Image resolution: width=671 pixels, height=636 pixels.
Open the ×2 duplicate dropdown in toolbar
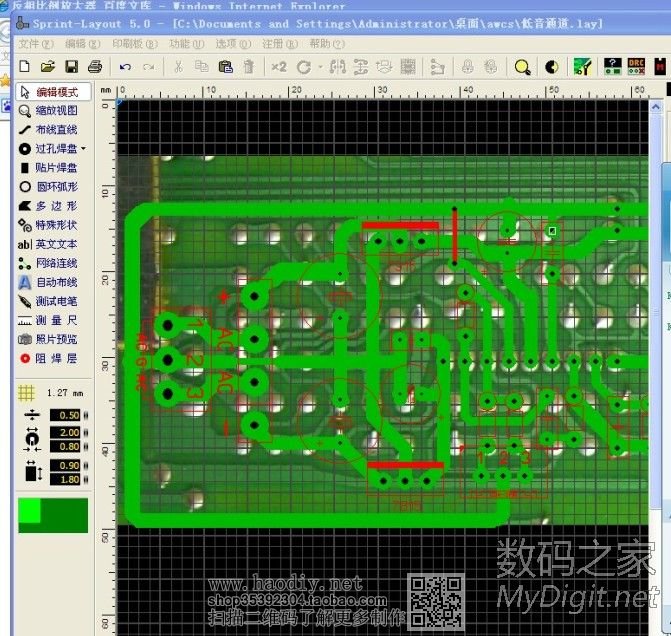279,67
